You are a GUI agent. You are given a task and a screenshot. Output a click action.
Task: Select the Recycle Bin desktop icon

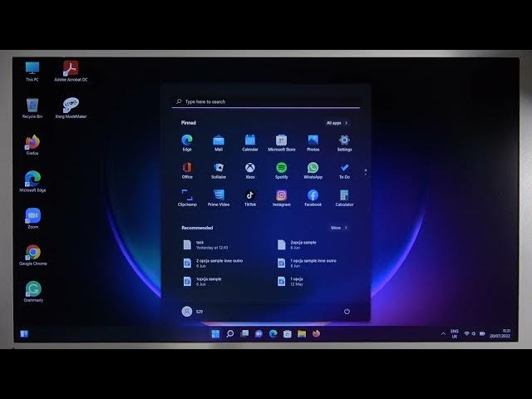[32, 108]
